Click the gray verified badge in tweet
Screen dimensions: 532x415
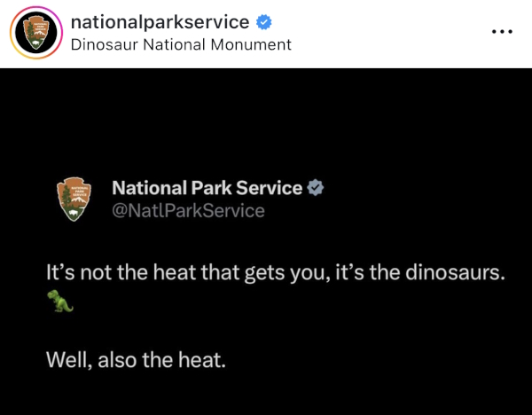click(316, 188)
